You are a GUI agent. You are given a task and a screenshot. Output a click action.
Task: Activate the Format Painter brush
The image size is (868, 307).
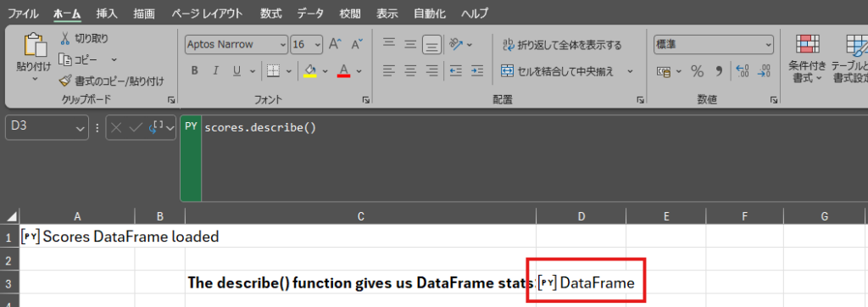(x=65, y=81)
